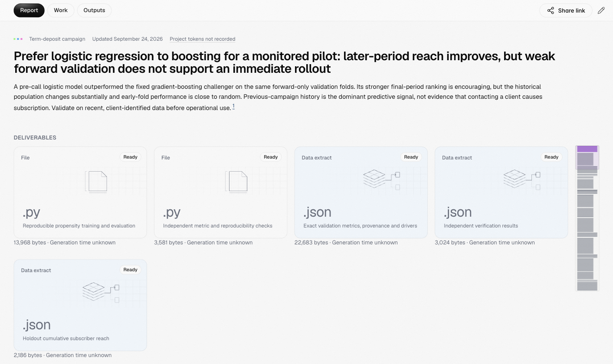Click the share icon beside Share link
This screenshot has height=364, width=613.
tap(551, 10)
